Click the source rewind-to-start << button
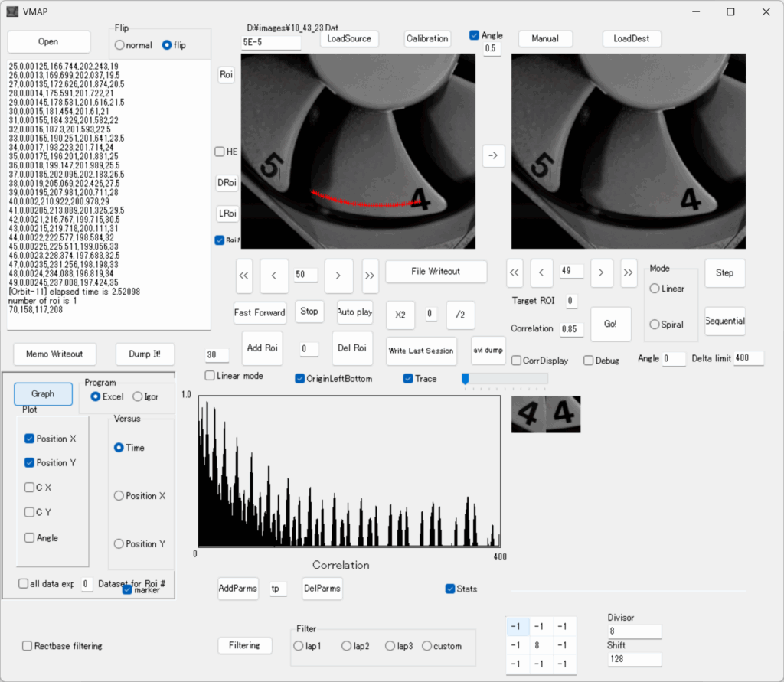Image resolution: width=784 pixels, height=682 pixels. coord(244,276)
